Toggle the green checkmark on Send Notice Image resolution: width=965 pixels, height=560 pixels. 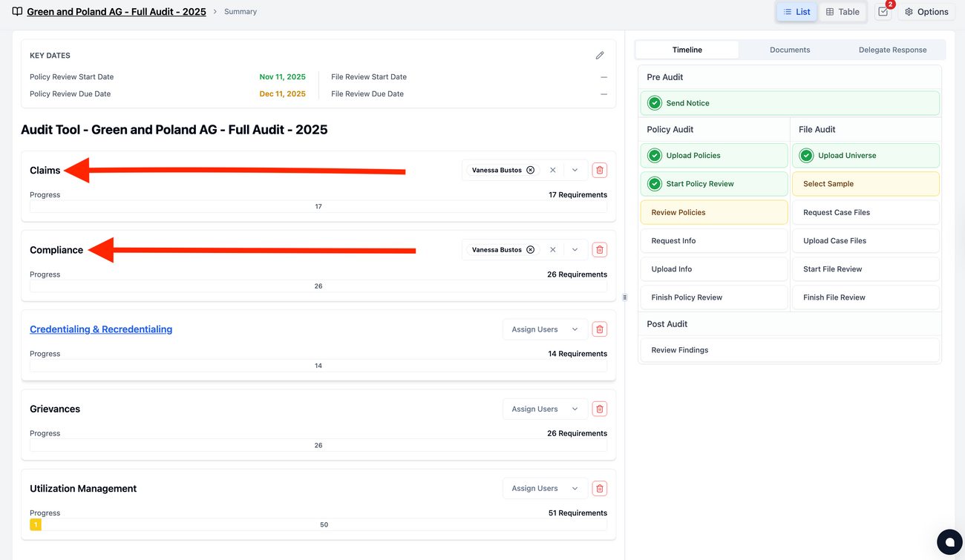[x=654, y=102]
